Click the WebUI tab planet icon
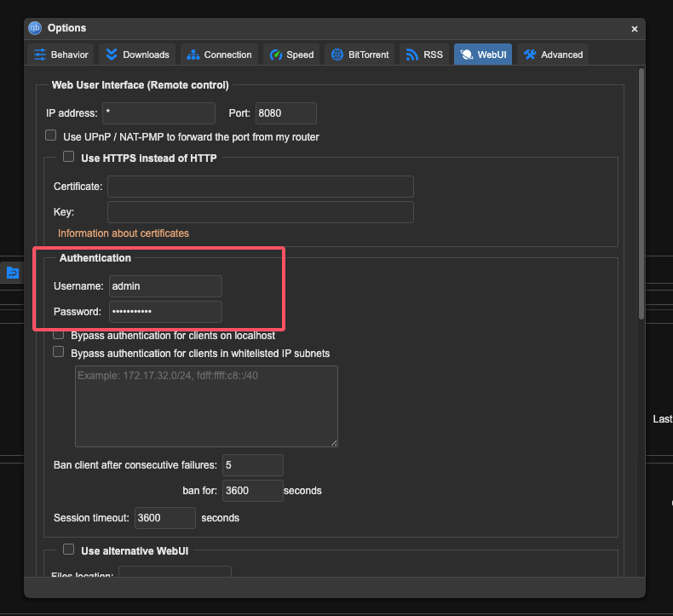This screenshot has height=616, width=673. point(467,55)
